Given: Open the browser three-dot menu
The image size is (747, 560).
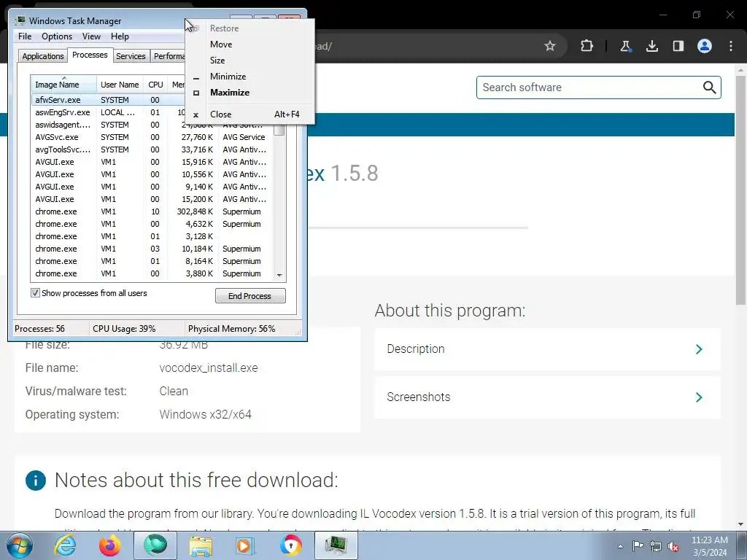Looking at the screenshot, I should 731,46.
